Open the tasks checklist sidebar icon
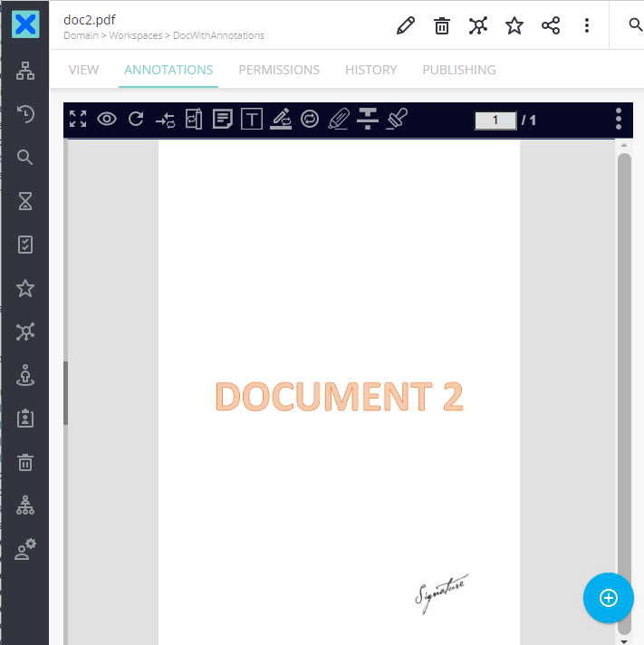The width and height of the screenshot is (644, 645). pyautogui.click(x=25, y=245)
